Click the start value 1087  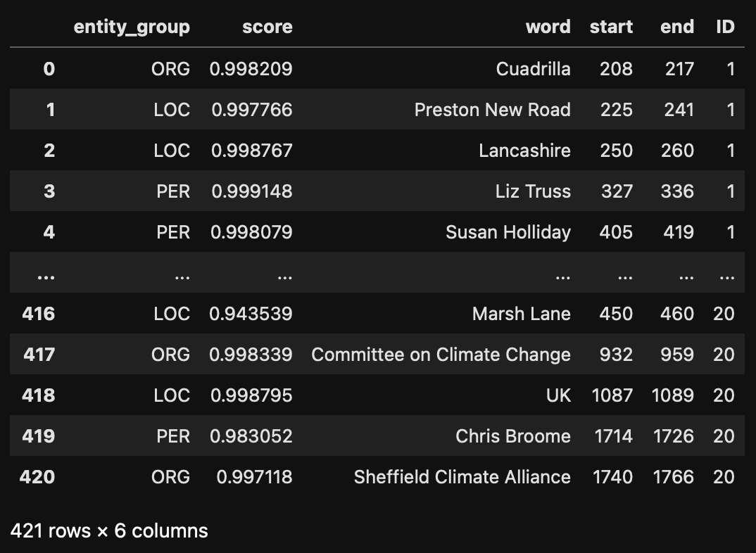click(x=612, y=395)
